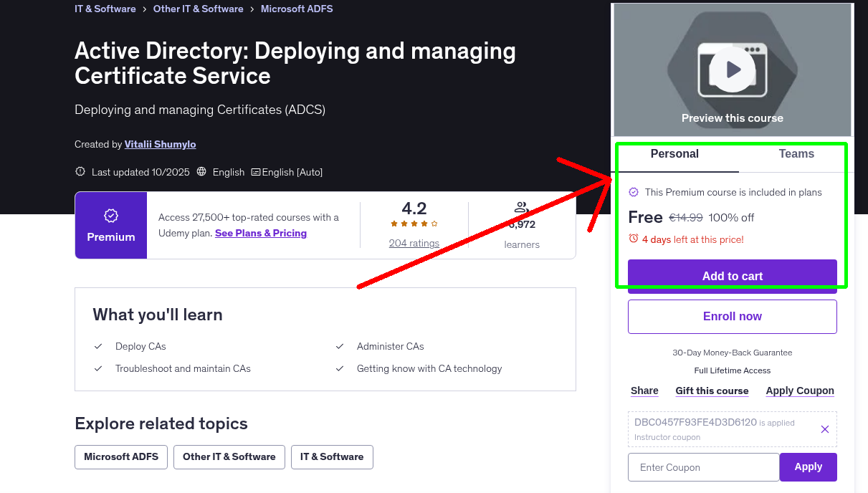The image size is (868, 493).
Task: Click the purple Premium badge icon
Action: click(110, 214)
